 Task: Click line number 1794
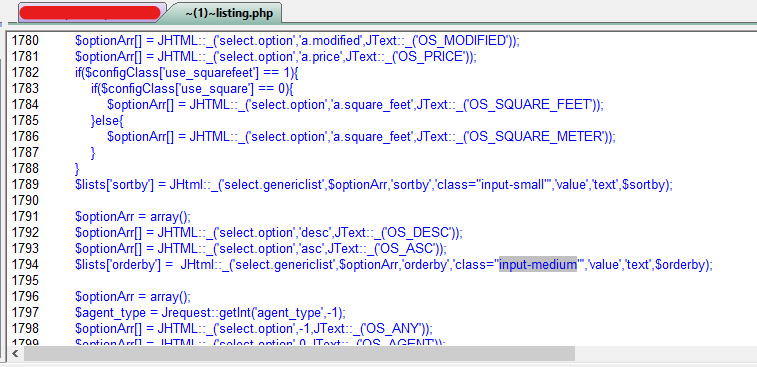[25, 264]
